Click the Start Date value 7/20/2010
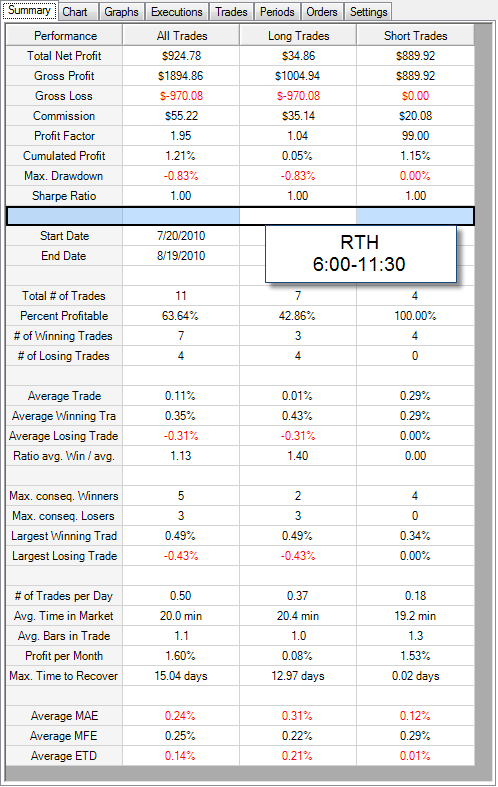The height and width of the screenshot is (787, 498). pos(181,236)
